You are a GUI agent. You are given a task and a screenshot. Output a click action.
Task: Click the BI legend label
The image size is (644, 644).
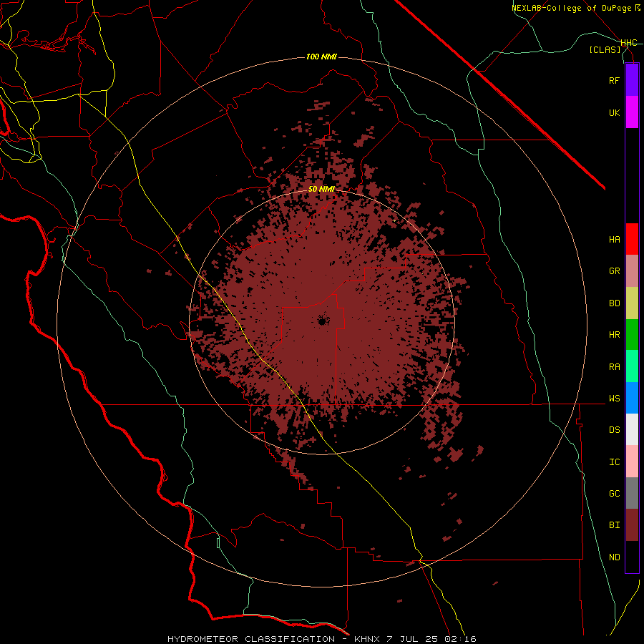pos(614,525)
